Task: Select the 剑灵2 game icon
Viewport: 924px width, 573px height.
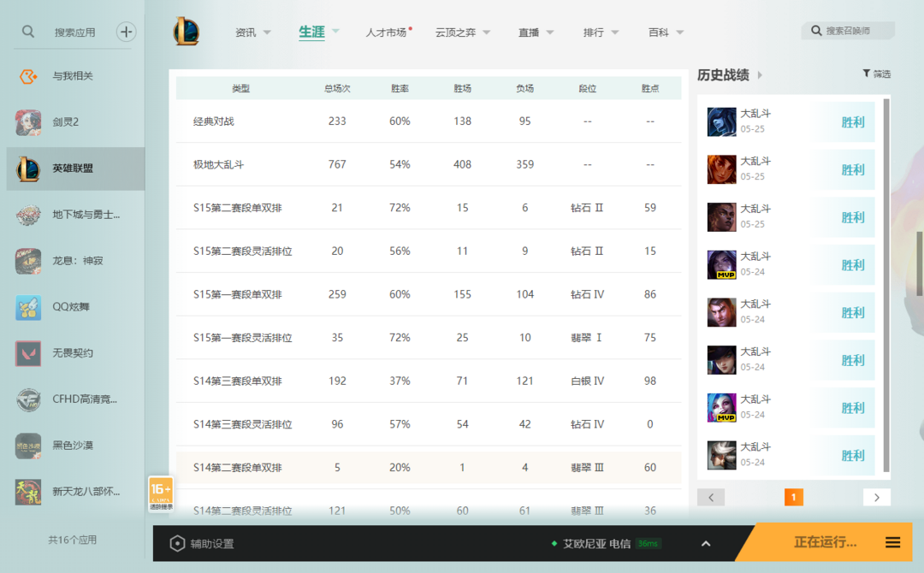Action: point(28,122)
